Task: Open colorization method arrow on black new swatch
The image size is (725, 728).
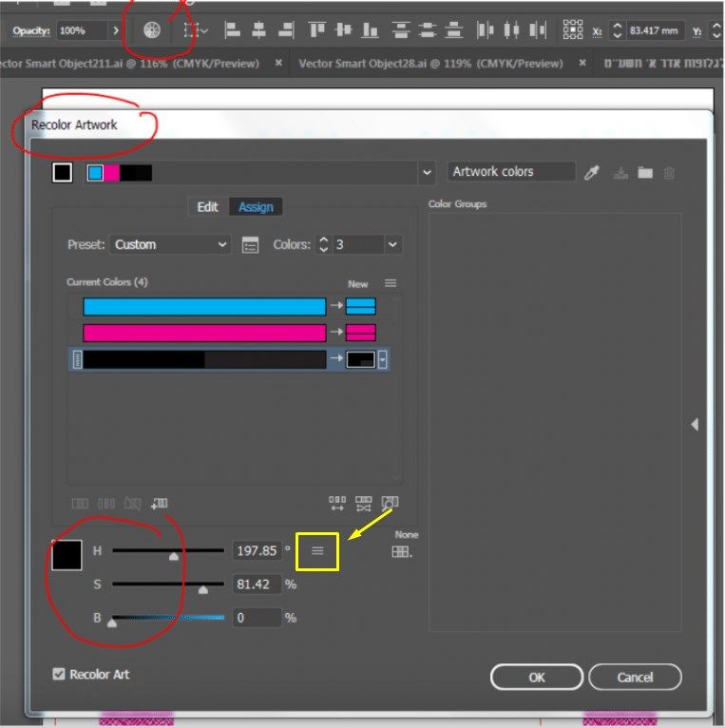Action: [x=383, y=359]
